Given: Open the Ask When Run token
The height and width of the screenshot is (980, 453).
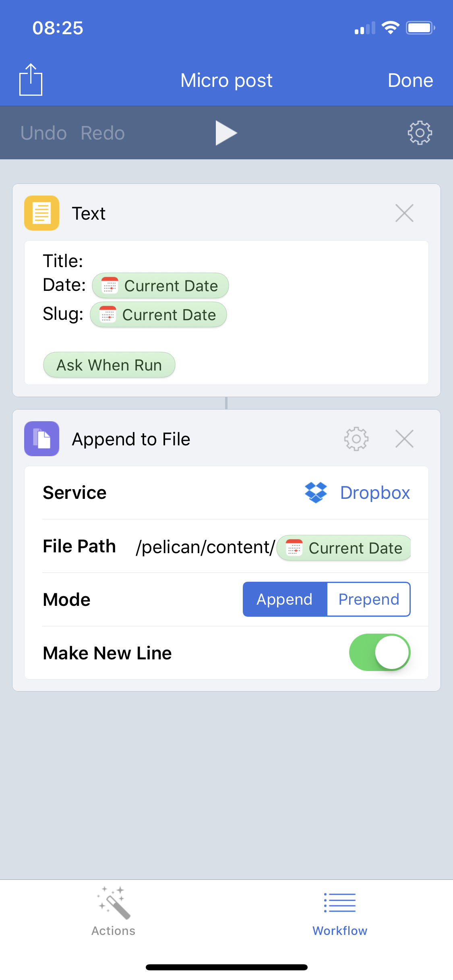Looking at the screenshot, I should click(x=109, y=364).
